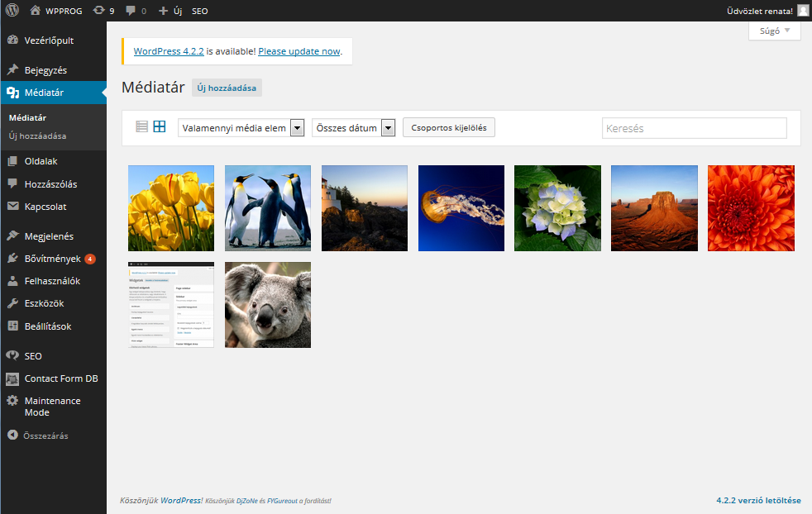Switch to list view icon
This screenshot has height=514, width=812.
[x=142, y=127]
